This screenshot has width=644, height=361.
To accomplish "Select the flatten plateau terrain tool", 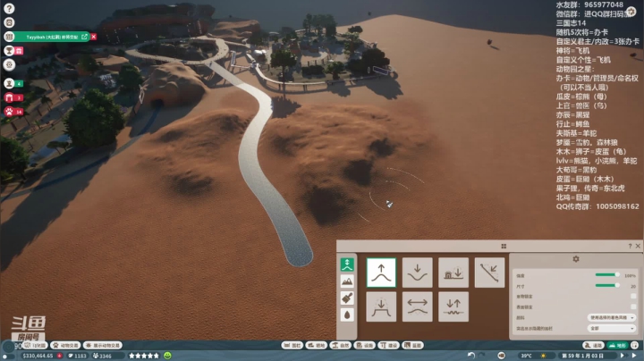I will [x=381, y=306].
